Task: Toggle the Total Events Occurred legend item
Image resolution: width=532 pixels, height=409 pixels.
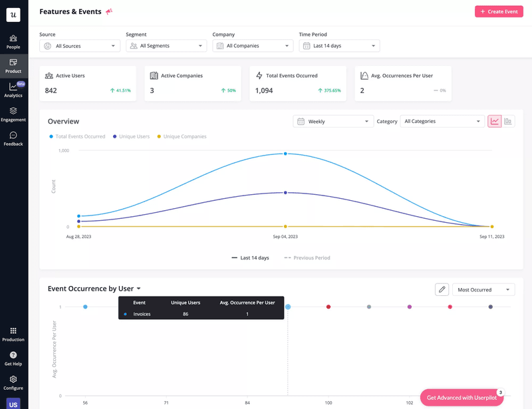Action: pos(75,136)
